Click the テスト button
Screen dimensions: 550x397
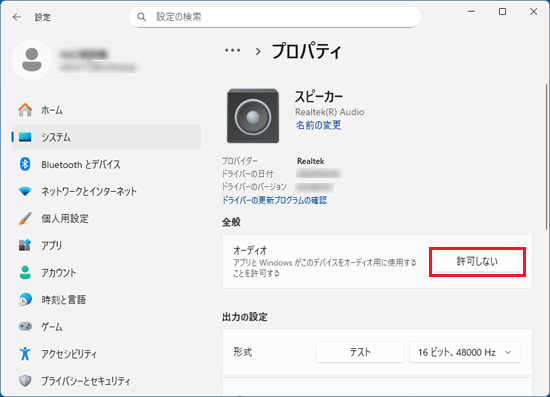coord(360,352)
